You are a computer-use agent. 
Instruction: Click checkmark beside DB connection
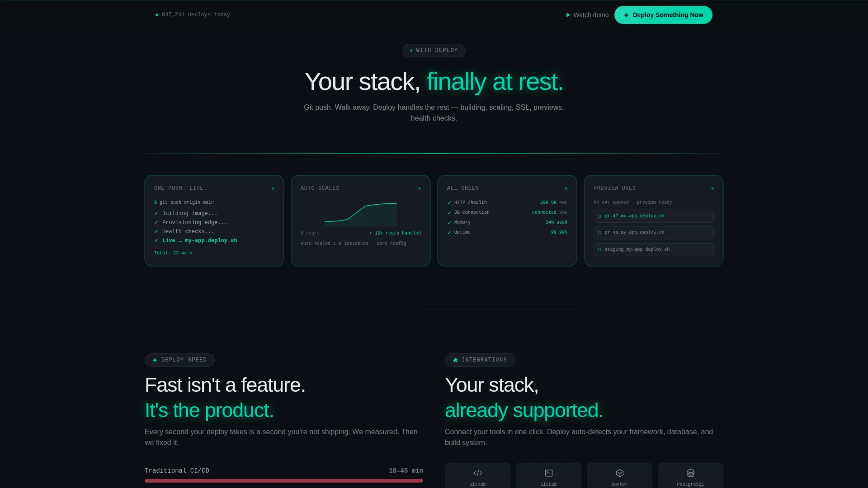pos(449,213)
